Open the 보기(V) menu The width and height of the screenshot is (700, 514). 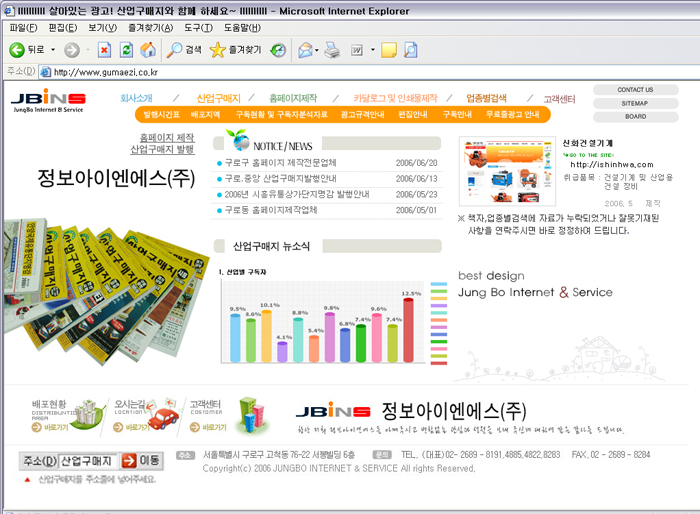102,28
